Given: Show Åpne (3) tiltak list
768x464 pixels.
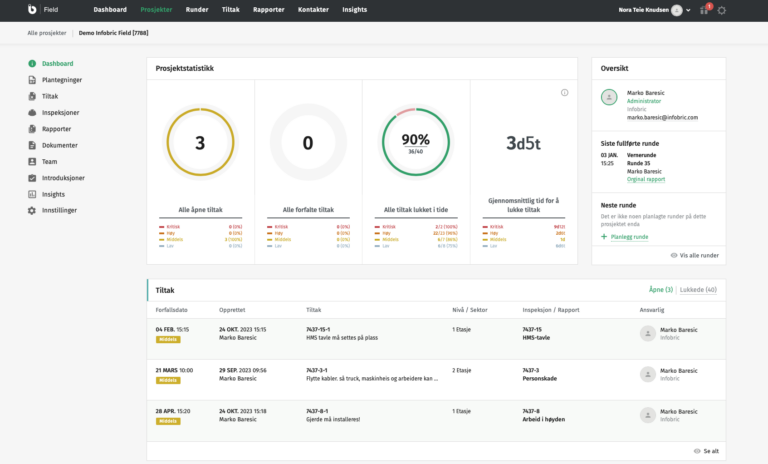Looking at the screenshot, I should (661, 290).
